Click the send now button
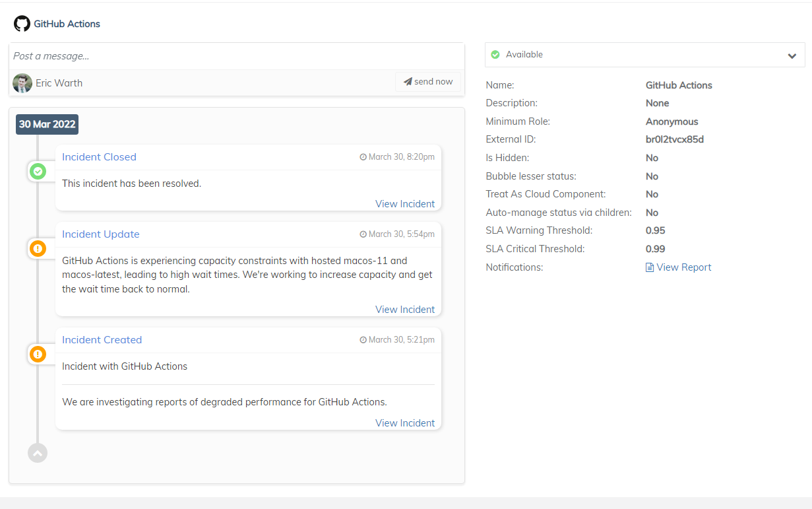The width and height of the screenshot is (812, 509). 428,82
